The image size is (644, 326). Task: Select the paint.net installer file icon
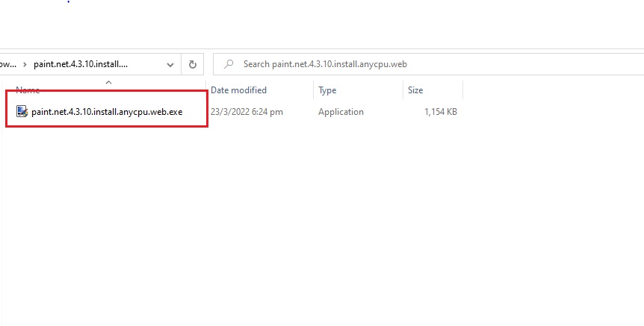(22, 112)
